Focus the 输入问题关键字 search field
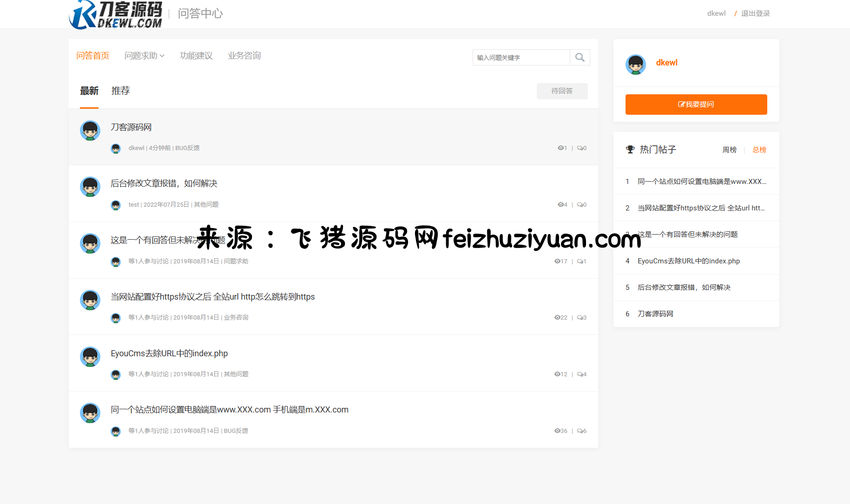This screenshot has height=504, width=850. (x=521, y=58)
